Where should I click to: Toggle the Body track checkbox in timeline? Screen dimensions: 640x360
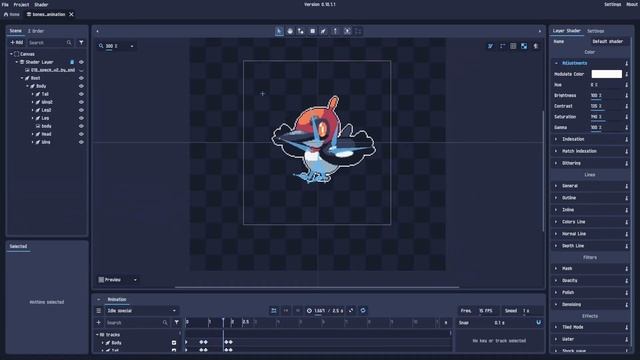[174, 343]
